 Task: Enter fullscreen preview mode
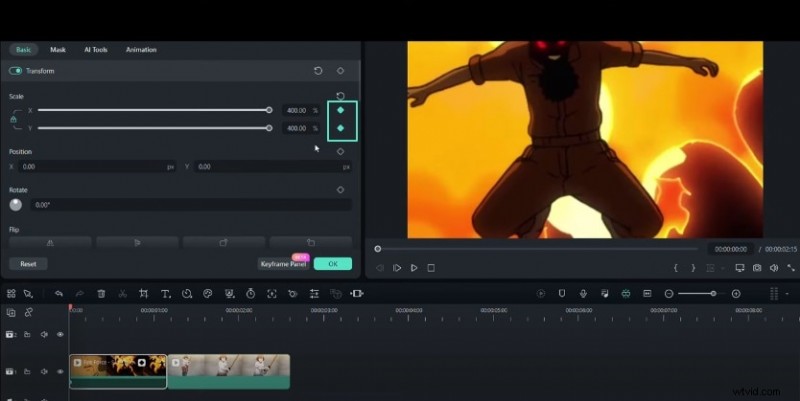coord(791,268)
